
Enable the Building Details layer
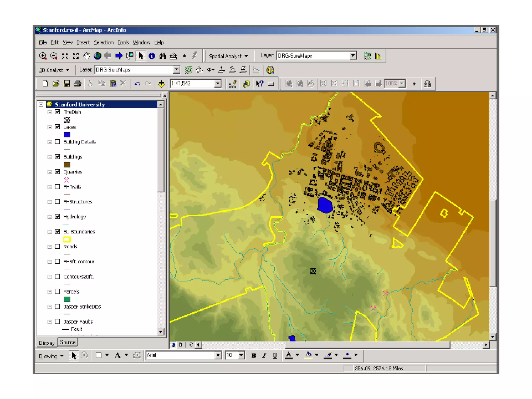[57, 142]
